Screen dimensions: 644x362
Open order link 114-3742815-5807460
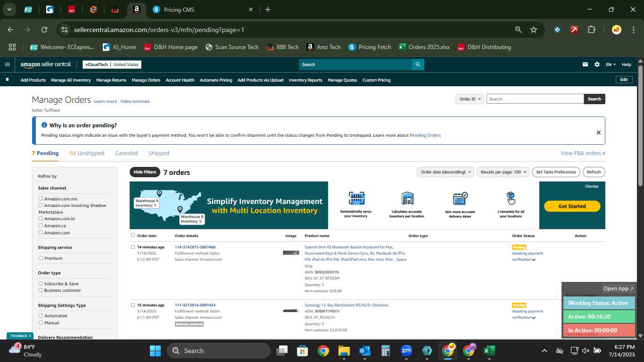click(195, 247)
